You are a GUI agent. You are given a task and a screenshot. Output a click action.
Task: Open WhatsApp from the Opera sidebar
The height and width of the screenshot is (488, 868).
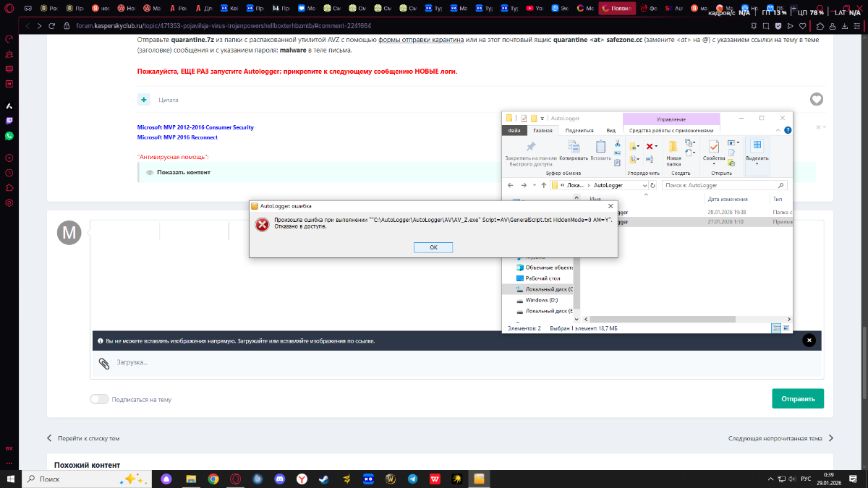(9, 136)
